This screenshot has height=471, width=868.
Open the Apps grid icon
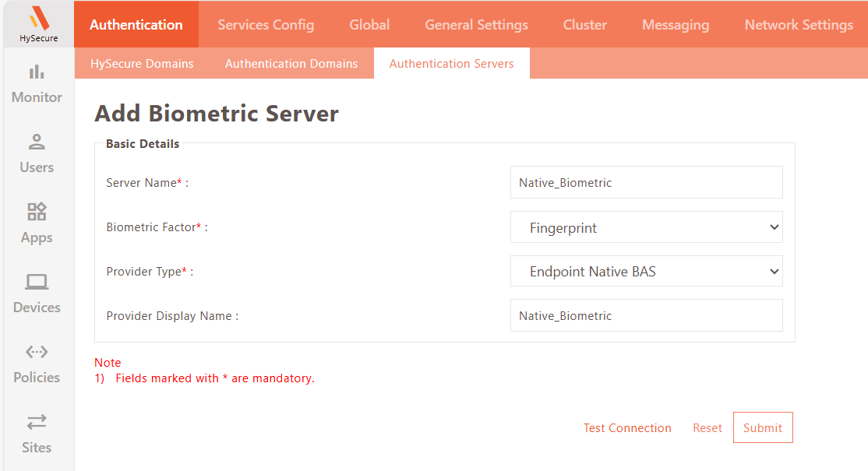pos(37,212)
